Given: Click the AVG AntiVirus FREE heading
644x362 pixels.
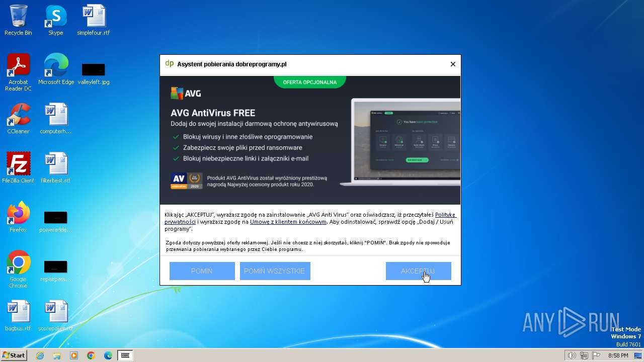Looking at the screenshot, I should (213, 113).
